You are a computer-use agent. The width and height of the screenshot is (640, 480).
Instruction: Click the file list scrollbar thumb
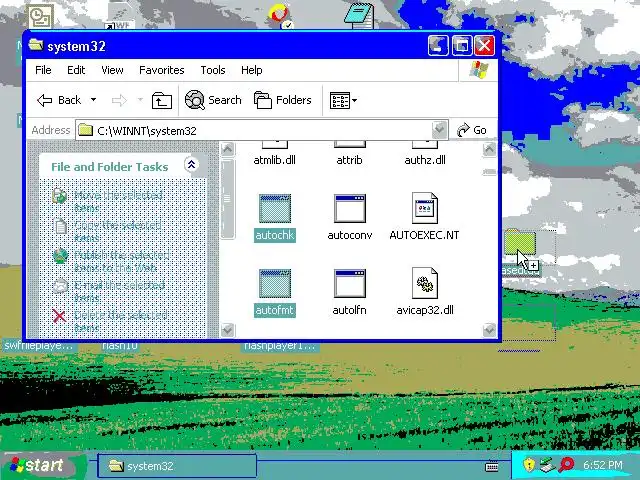tap(489, 172)
